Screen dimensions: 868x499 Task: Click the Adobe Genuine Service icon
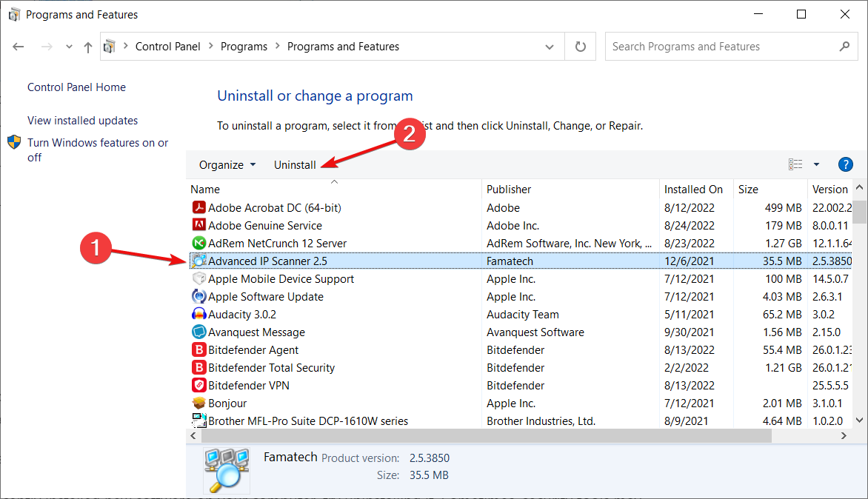(198, 225)
